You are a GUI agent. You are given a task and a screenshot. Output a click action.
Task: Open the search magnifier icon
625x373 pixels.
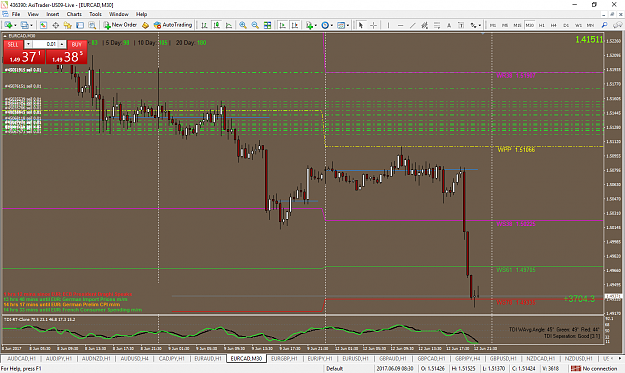click(x=605, y=25)
